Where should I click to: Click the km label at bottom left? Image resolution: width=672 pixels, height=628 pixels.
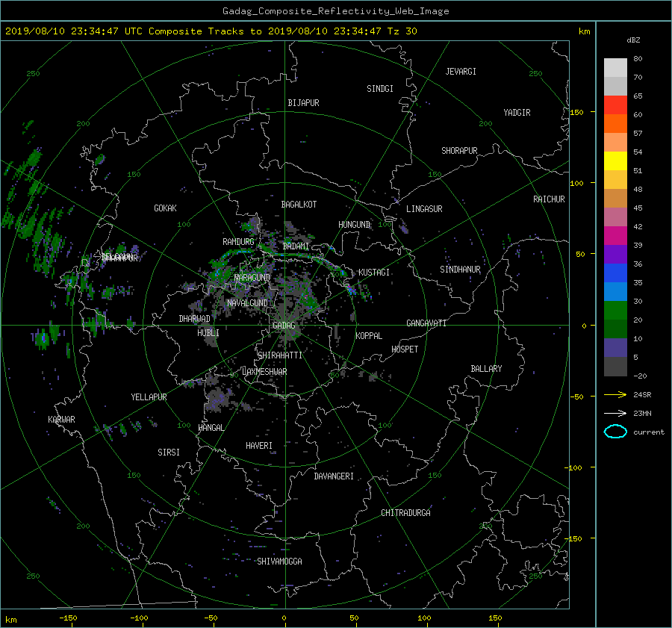pyautogui.click(x=11, y=620)
